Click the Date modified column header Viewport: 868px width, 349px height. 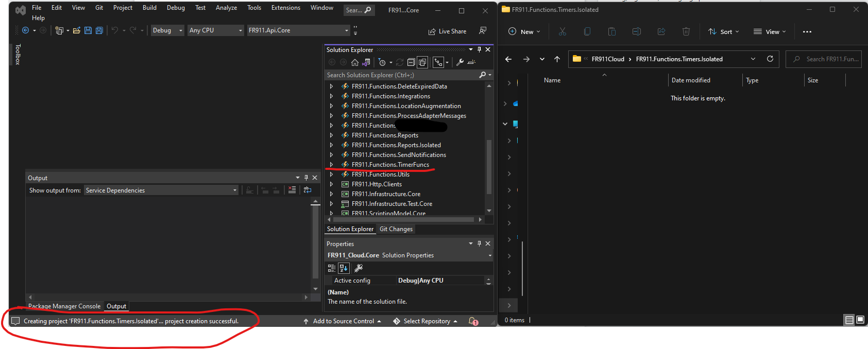tap(691, 80)
